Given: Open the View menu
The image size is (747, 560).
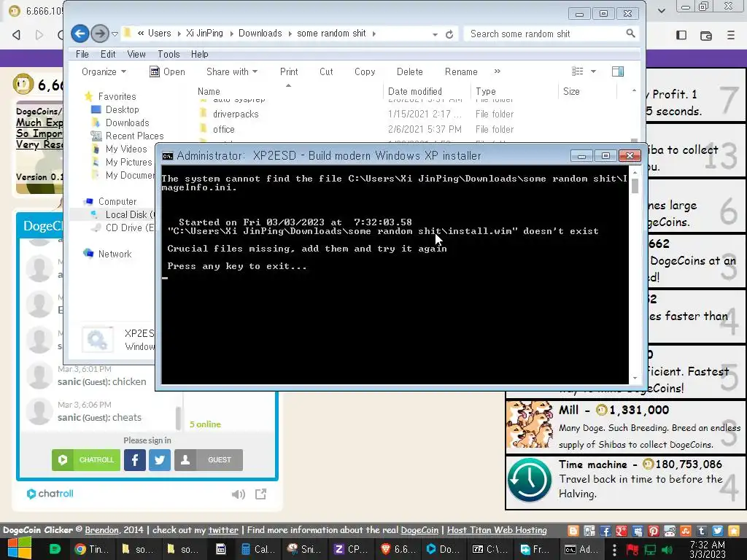Looking at the screenshot, I should click(136, 54).
